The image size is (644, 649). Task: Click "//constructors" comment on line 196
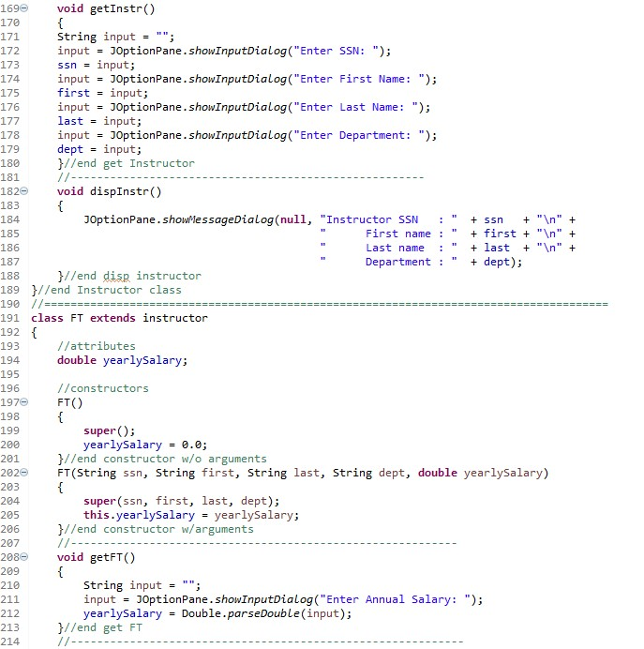click(x=103, y=388)
